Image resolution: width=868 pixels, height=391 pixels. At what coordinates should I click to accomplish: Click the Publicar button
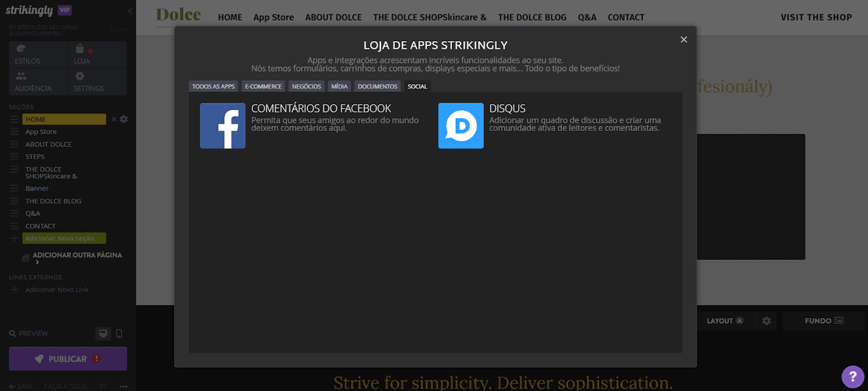pos(68,358)
